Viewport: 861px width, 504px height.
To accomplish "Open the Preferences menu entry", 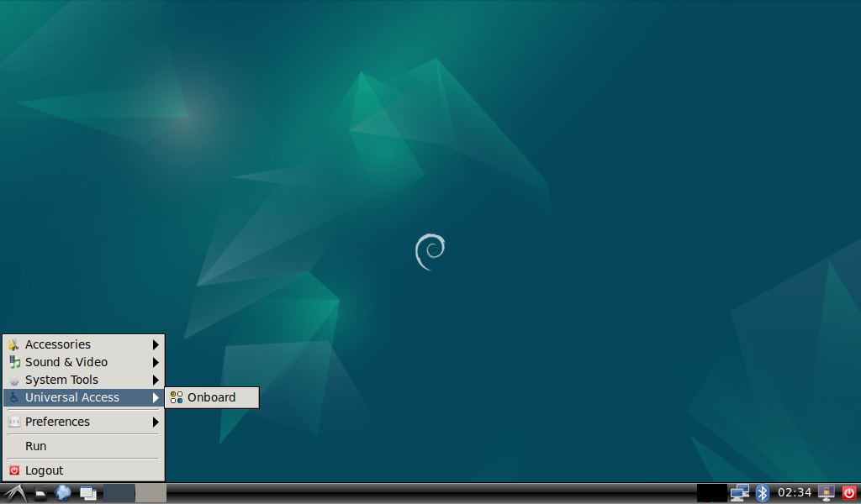I will pyautogui.click(x=83, y=422).
